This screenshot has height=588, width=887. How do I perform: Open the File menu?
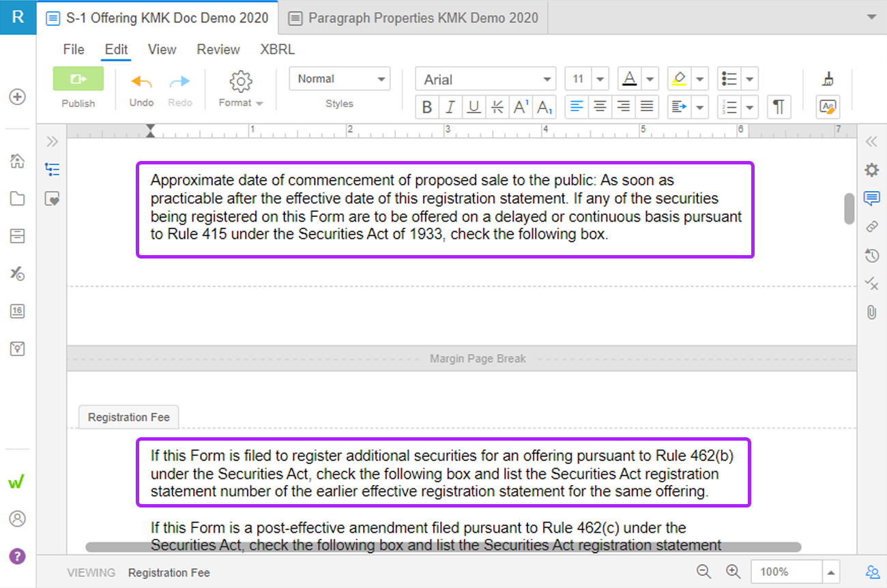[x=74, y=49]
